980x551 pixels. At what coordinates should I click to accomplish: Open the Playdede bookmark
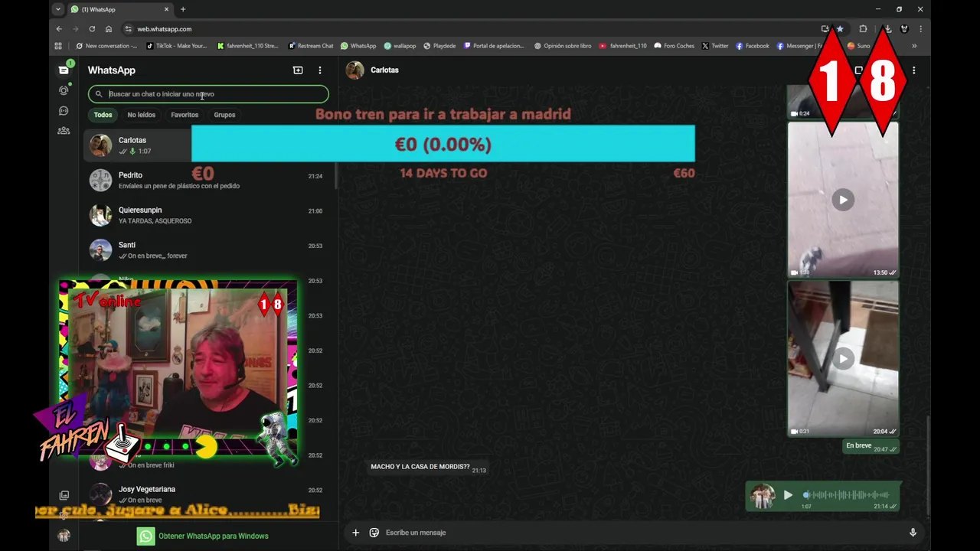(x=439, y=46)
